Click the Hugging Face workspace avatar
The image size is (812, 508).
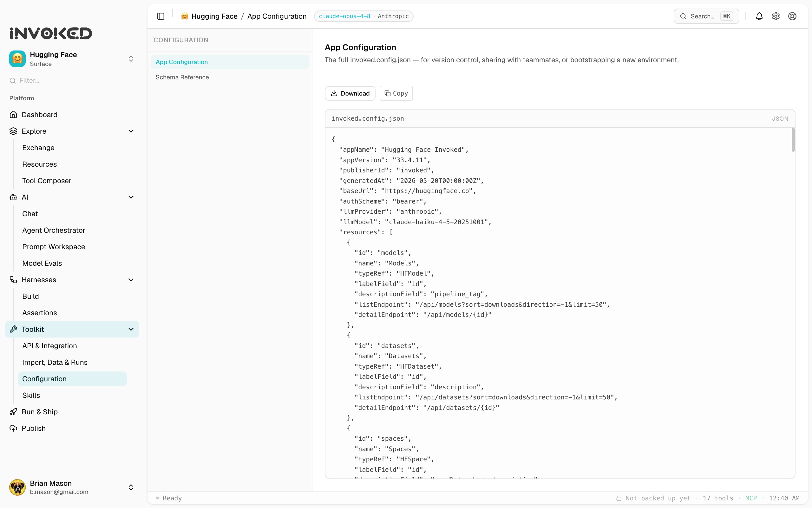point(17,59)
